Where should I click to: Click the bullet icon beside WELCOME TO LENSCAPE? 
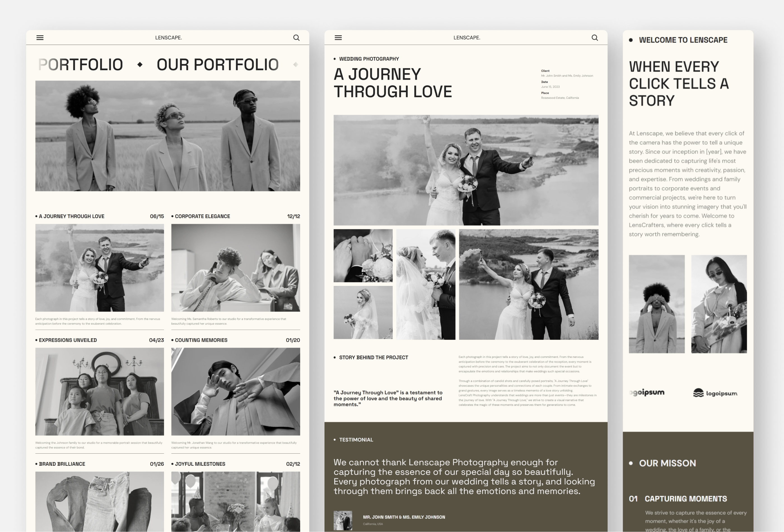point(631,39)
